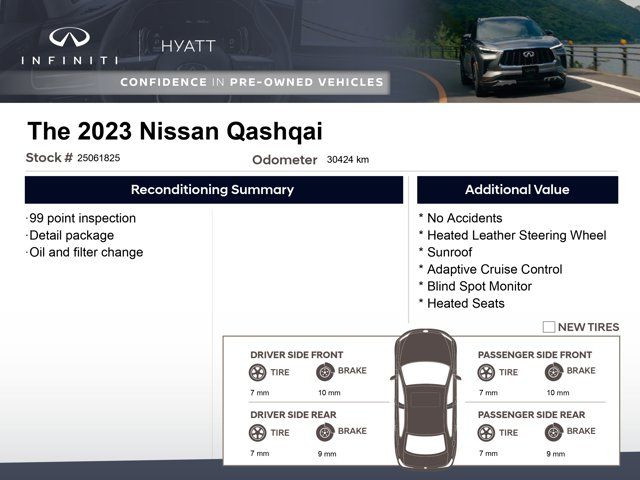Viewport: 640px width, 480px height.
Task: Click the passenger side front brake icon
Action: 554,372
